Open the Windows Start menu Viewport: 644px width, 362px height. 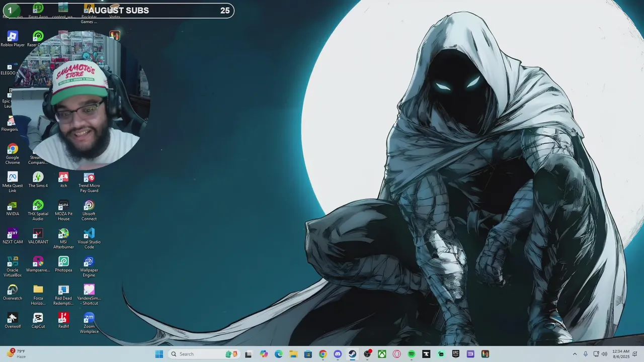[159, 354]
